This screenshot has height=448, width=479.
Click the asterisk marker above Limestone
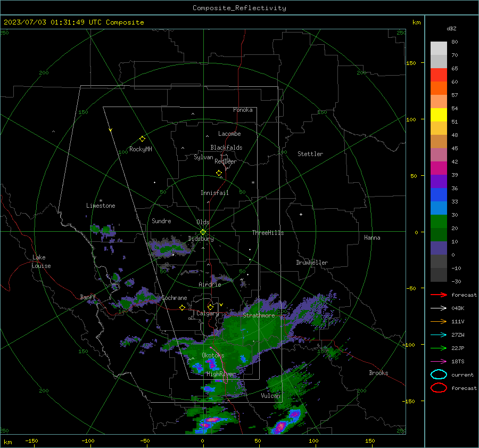101,201
